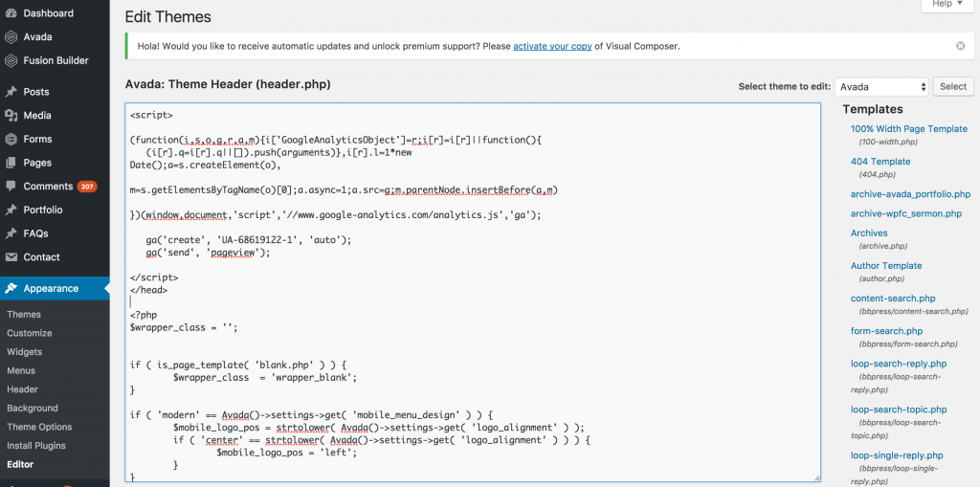
Task: Click the Contact envelope icon
Action: pos(11,257)
